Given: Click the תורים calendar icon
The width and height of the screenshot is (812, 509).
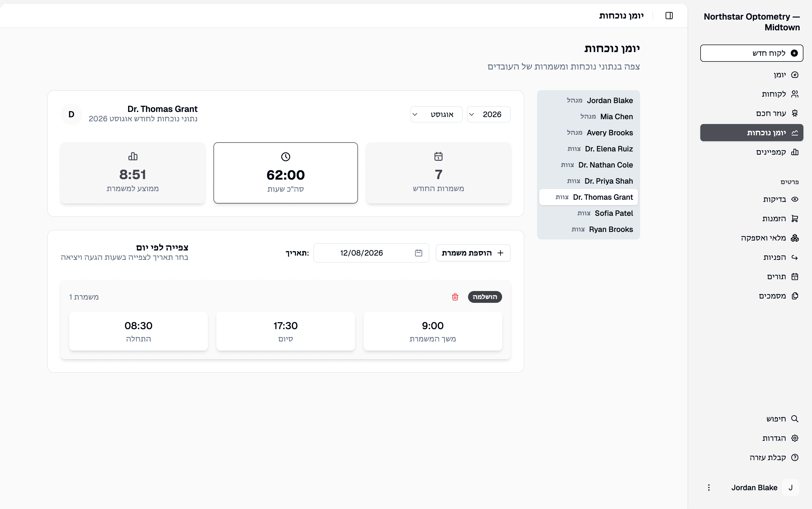Looking at the screenshot, I should tap(795, 277).
